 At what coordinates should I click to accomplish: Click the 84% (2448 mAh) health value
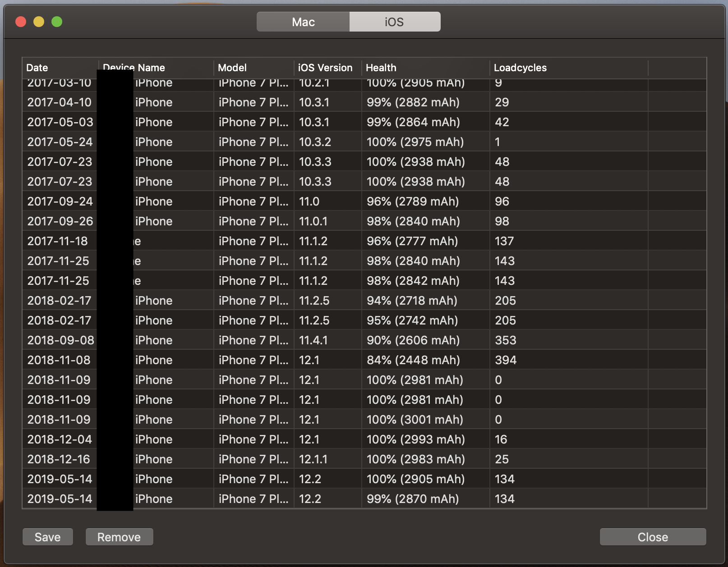tap(414, 360)
